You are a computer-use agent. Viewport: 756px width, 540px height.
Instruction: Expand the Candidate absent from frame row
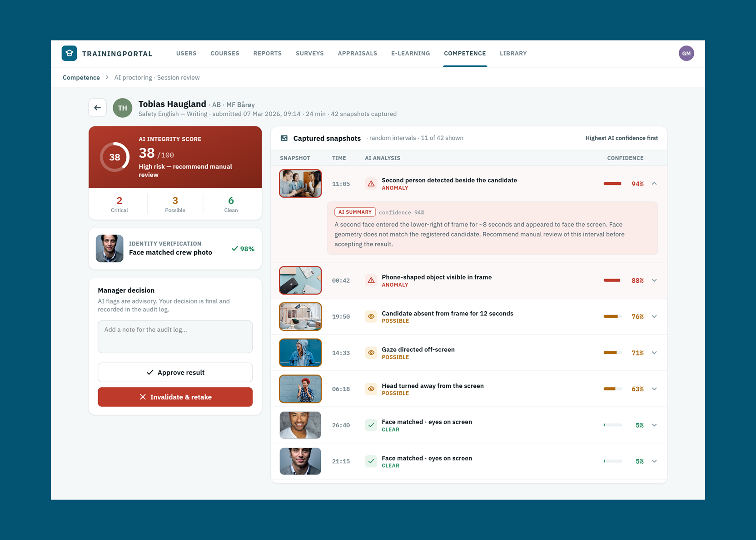654,316
